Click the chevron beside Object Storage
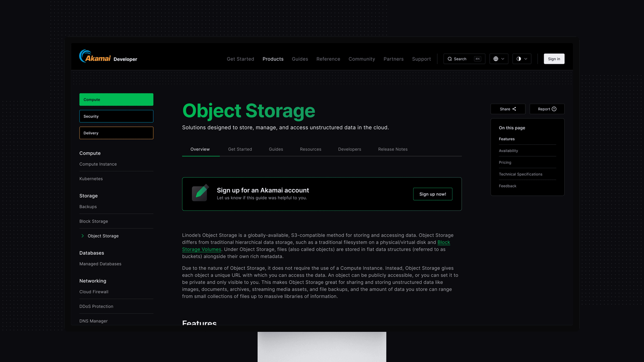The width and height of the screenshot is (644, 362). (83, 236)
